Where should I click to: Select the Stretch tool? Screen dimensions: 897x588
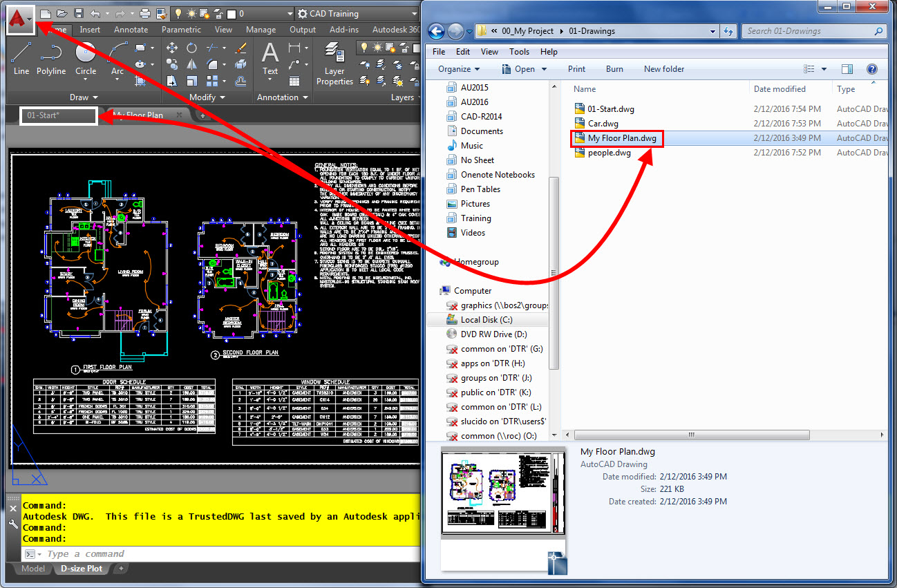(x=172, y=80)
